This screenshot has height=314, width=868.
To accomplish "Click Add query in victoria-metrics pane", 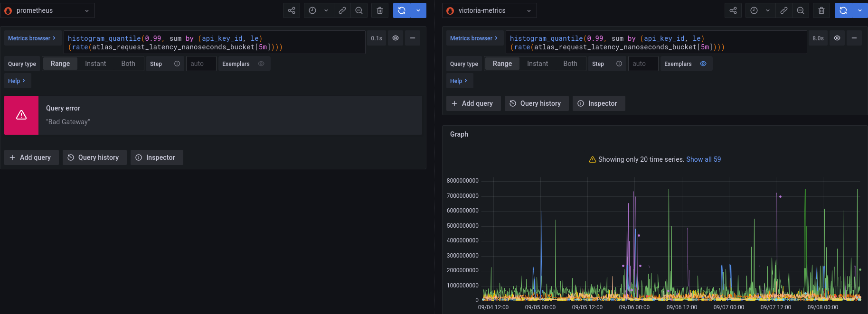I will coord(473,103).
